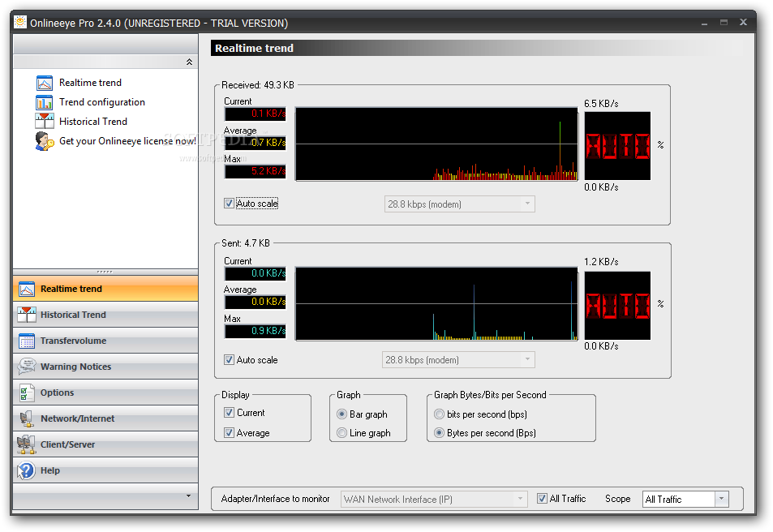This screenshot has width=773, height=532.
Task: Switch to the Network/Internet tab
Action: pyautogui.click(x=105, y=418)
